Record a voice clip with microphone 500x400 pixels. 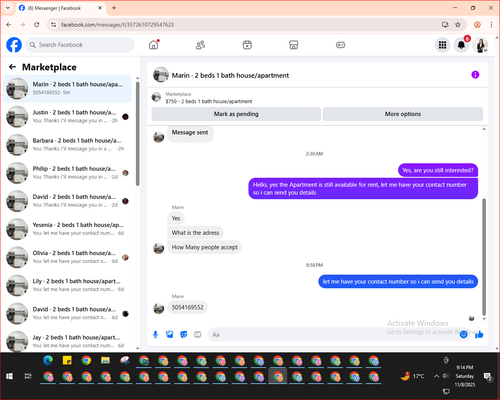click(155, 334)
